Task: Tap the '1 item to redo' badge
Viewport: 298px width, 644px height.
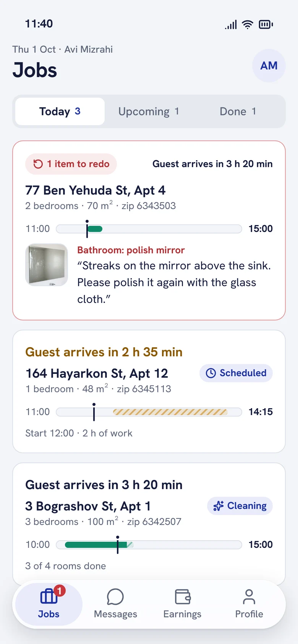Action: (x=71, y=164)
